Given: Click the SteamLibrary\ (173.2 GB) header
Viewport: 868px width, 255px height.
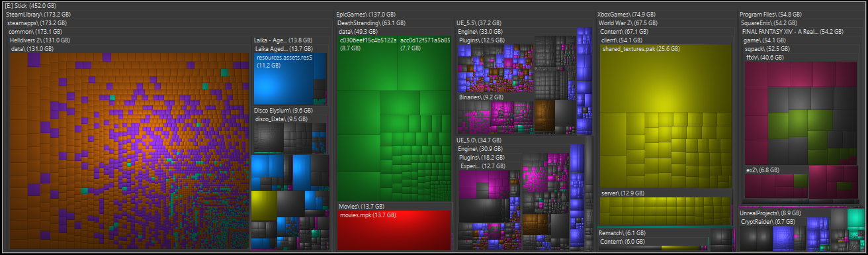Looking at the screenshot, I should (38, 14).
